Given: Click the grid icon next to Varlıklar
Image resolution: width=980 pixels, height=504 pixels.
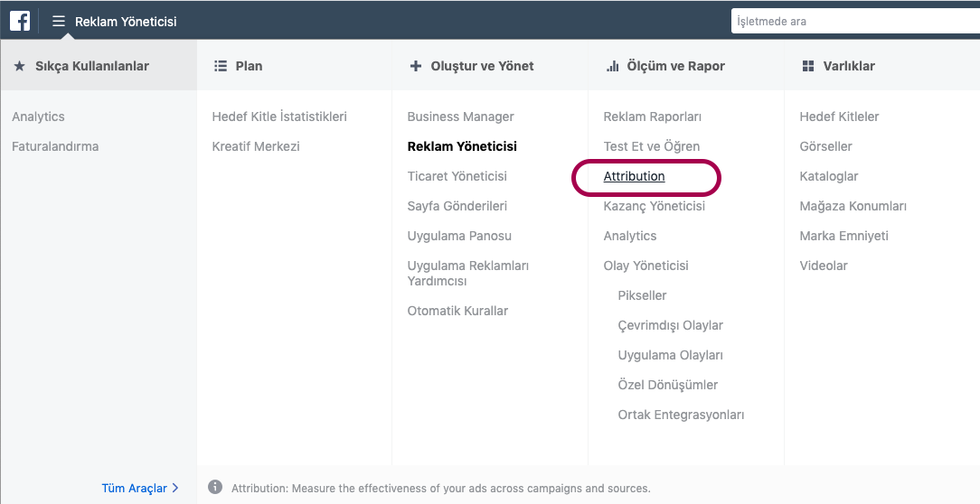Looking at the screenshot, I should click(808, 66).
